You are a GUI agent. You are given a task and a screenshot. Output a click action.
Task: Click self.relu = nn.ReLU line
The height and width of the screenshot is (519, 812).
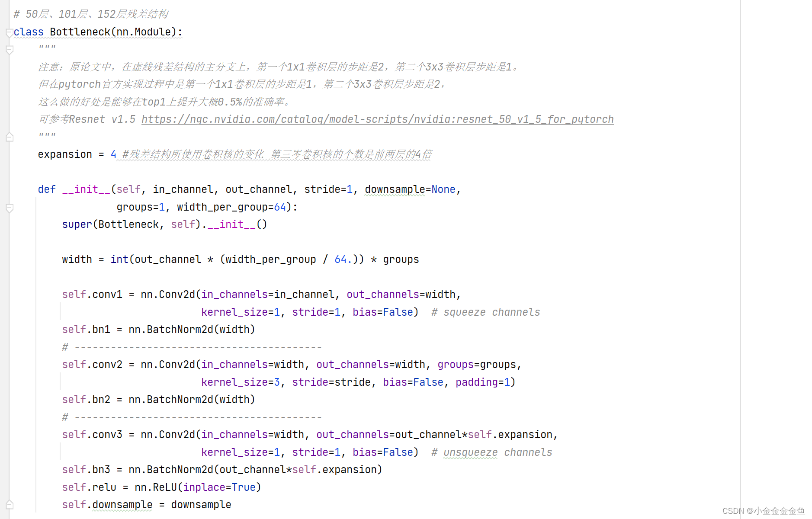click(x=162, y=487)
